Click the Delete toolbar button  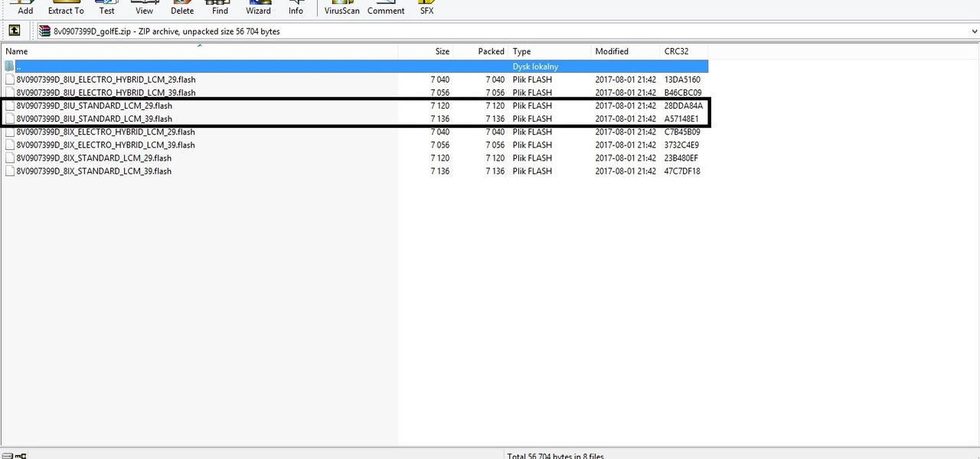[182, 8]
